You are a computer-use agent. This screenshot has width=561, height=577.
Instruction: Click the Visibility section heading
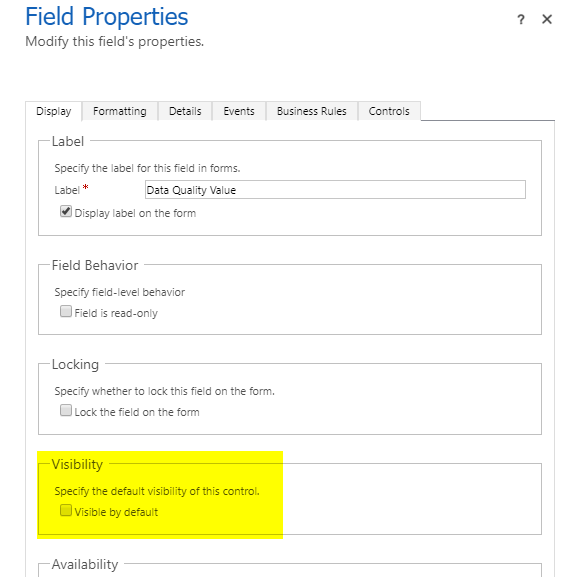[x=77, y=464]
